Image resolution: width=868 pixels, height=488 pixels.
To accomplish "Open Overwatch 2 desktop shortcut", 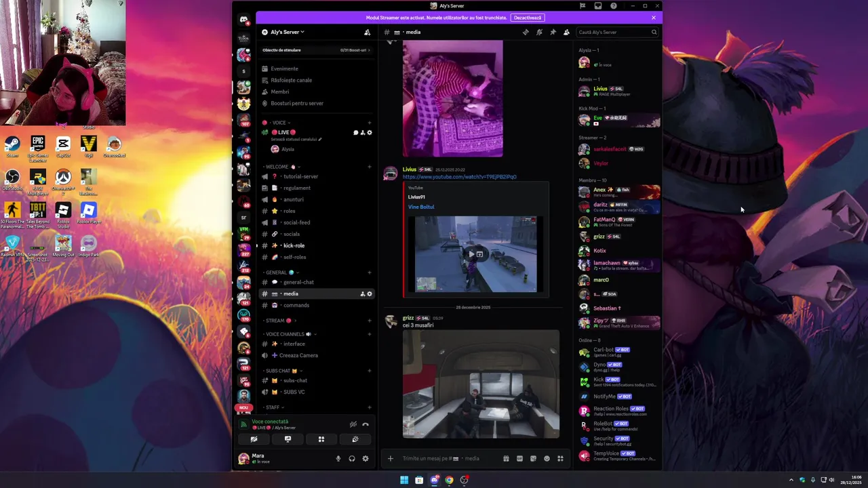I will coord(63,181).
